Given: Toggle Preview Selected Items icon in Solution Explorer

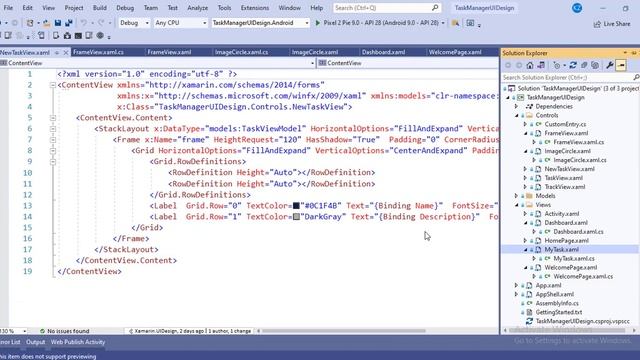Looking at the screenshot, I should 621,65.
